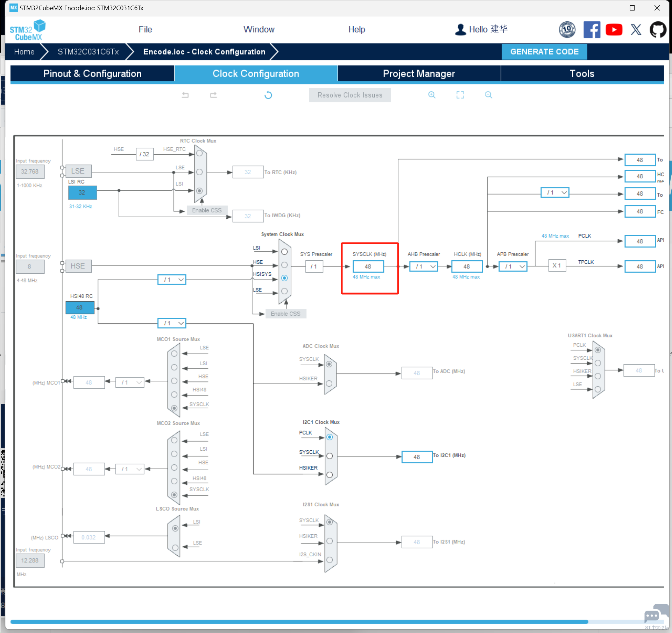Zoom out of the clock diagram
The height and width of the screenshot is (633, 672).
point(488,95)
